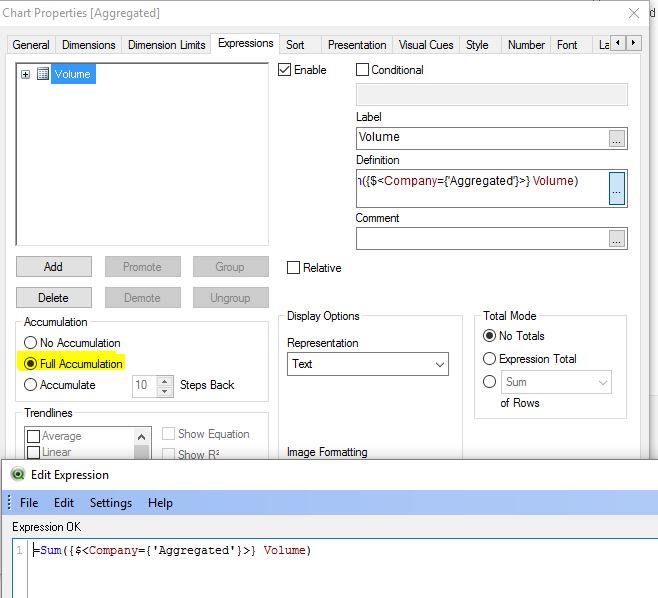
Task: Tick the Relative checkbox
Action: [293, 268]
